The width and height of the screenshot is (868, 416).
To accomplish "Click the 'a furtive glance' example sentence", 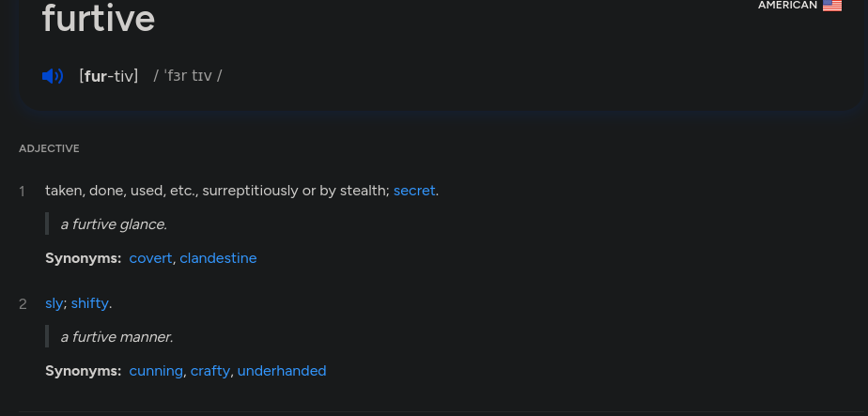I will pos(114,224).
